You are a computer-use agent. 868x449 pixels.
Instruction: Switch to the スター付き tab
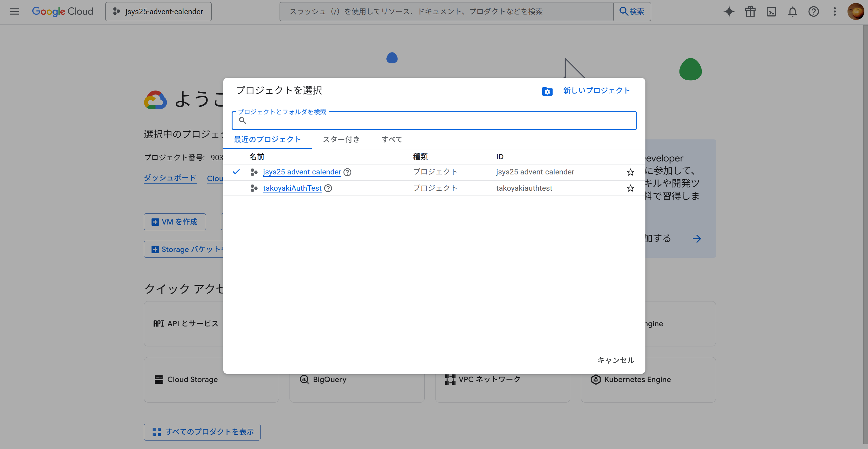(x=341, y=139)
